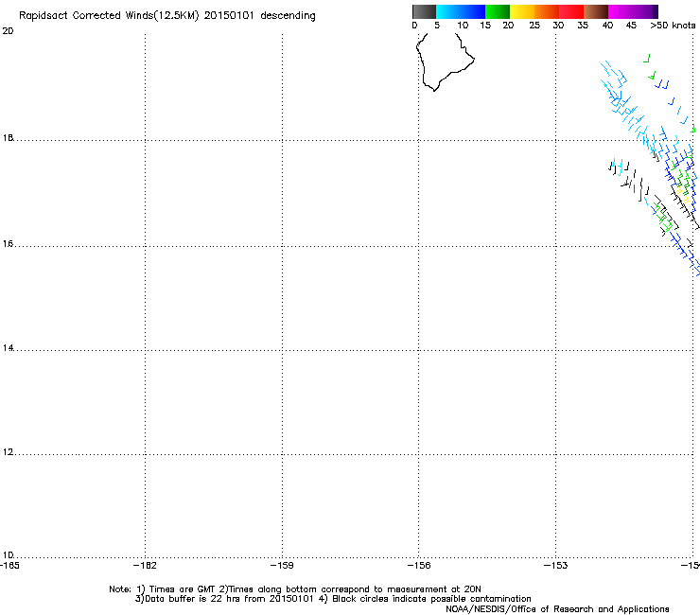The width and height of the screenshot is (700, 615).
Task: Click the "45" label under the color bar
Action: point(631,26)
